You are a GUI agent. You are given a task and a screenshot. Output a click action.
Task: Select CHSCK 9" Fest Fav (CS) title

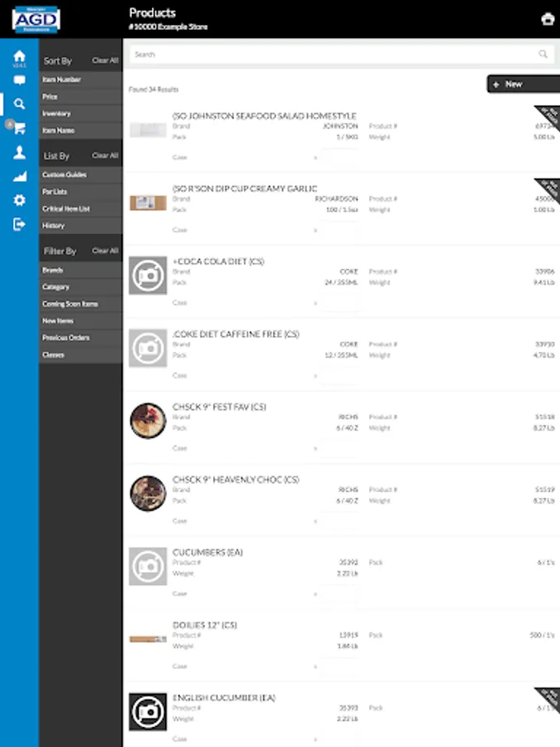coord(219,407)
